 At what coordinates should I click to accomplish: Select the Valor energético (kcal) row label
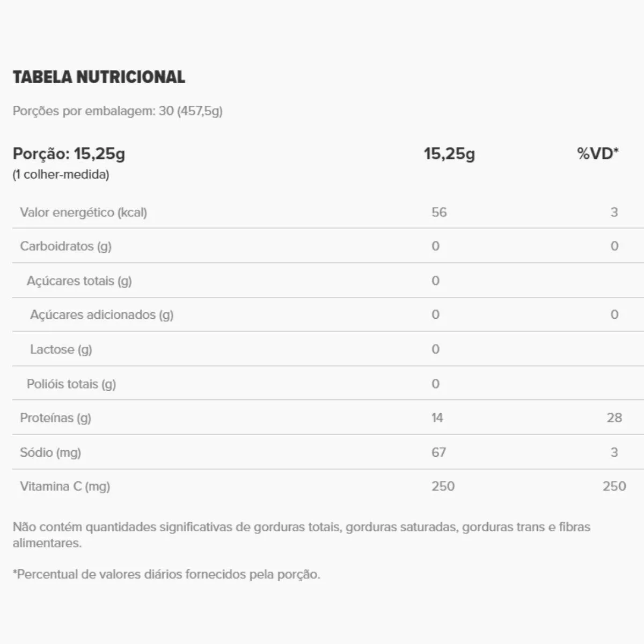pos(83,213)
